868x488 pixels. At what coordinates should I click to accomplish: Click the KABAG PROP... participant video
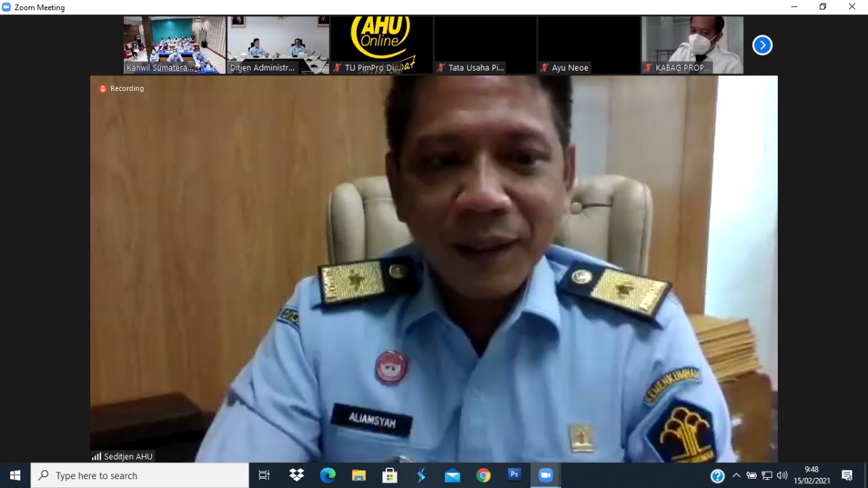click(x=692, y=45)
